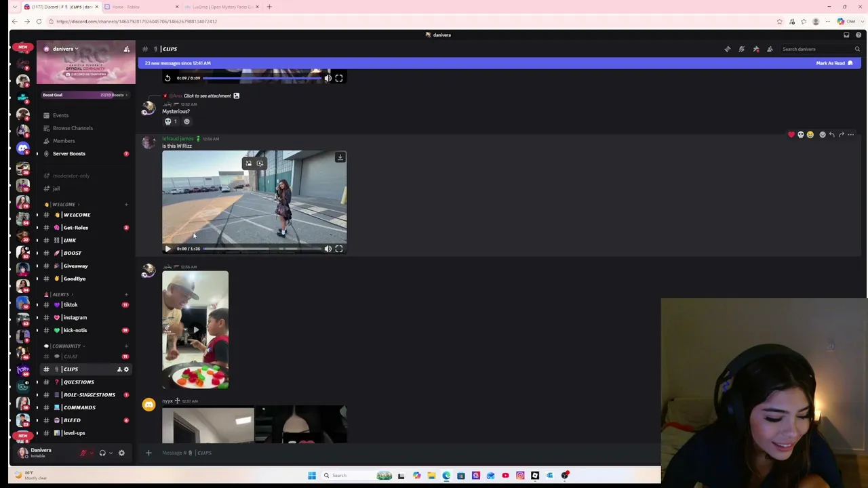Collapse the COMMUNITY category

point(64,346)
